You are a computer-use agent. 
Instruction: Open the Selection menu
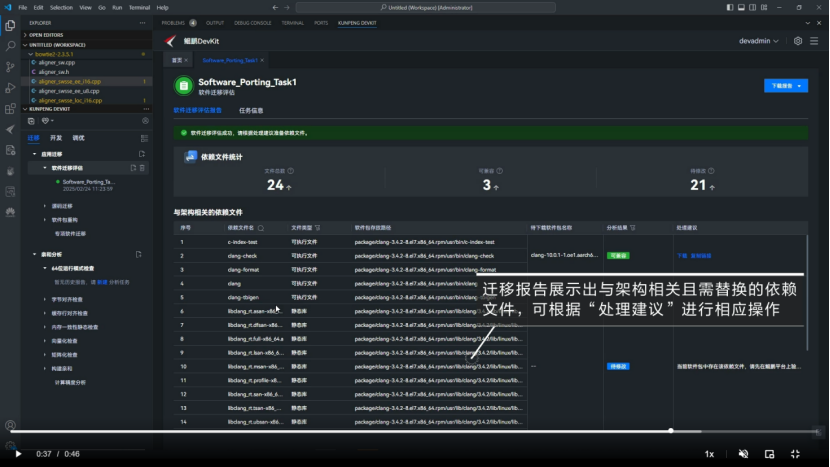click(x=61, y=7)
